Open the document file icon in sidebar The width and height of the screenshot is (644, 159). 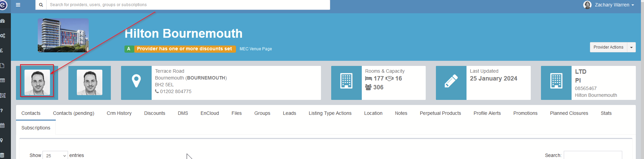point(2,66)
